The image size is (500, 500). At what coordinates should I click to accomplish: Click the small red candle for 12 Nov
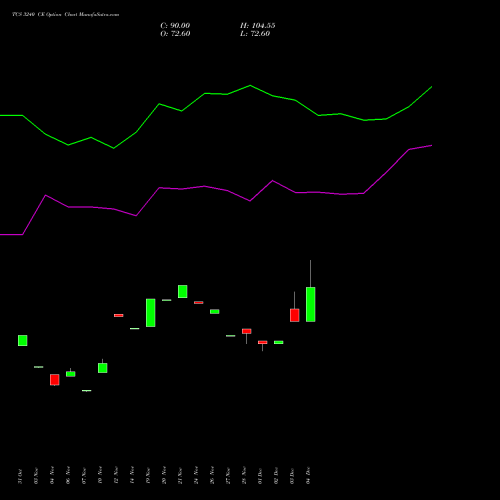coord(119,315)
